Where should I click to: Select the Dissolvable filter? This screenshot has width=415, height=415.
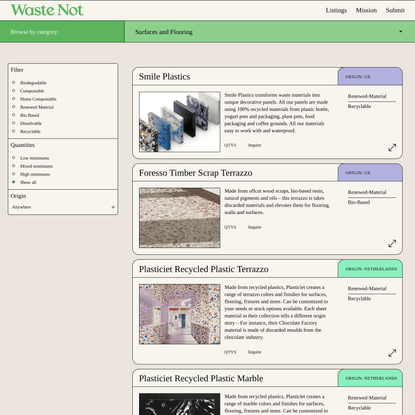(14, 123)
